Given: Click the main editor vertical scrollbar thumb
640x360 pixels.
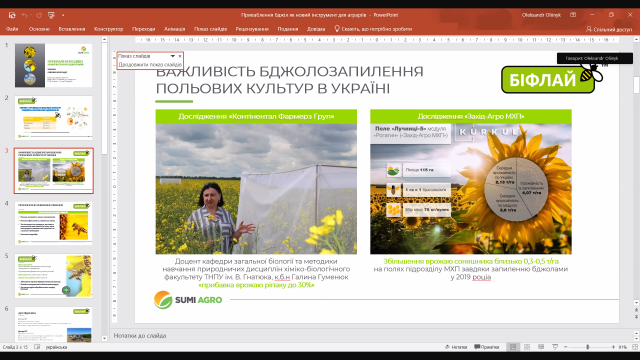Looking at the screenshot, I should tap(636, 85).
